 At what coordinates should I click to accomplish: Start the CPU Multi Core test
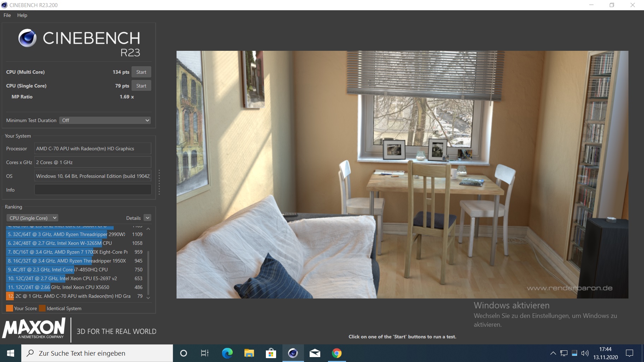pos(141,72)
